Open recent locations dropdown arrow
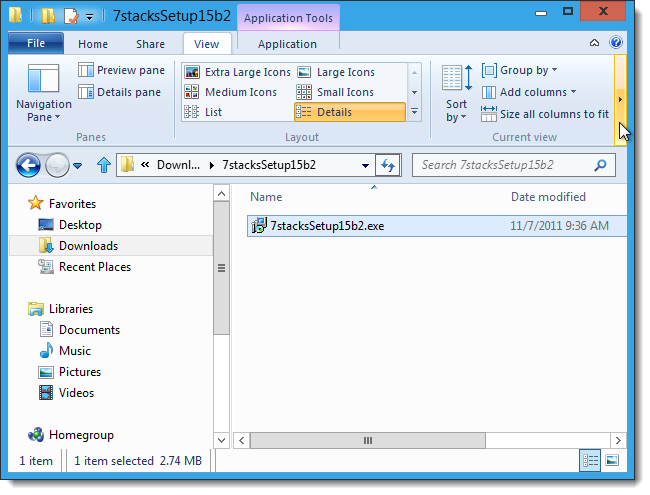The width and height of the screenshot is (650, 495). pyautogui.click(x=78, y=166)
